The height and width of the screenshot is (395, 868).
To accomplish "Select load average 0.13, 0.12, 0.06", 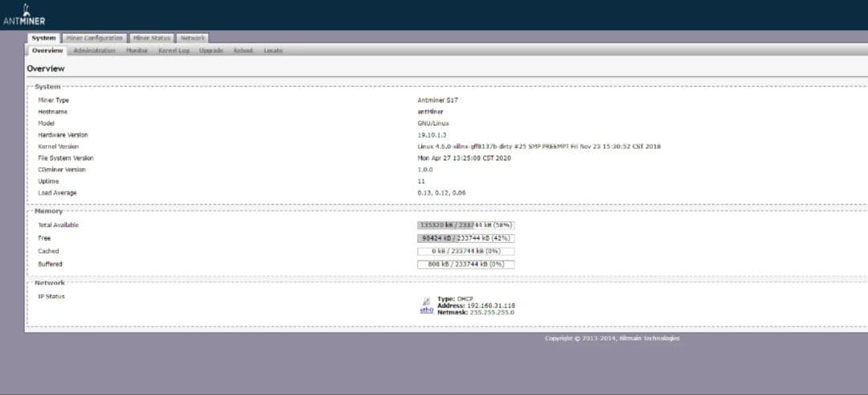I will tap(441, 193).
